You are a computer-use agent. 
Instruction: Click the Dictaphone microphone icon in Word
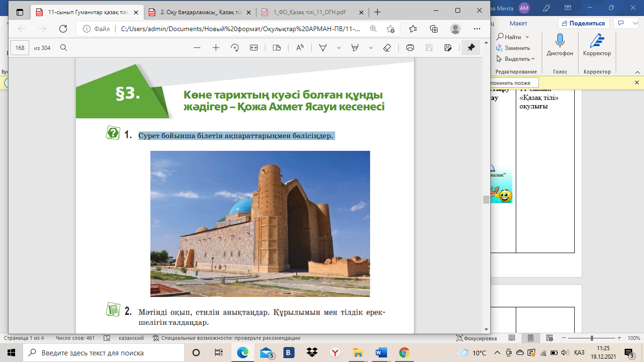pyautogui.click(x=560, y=41)
